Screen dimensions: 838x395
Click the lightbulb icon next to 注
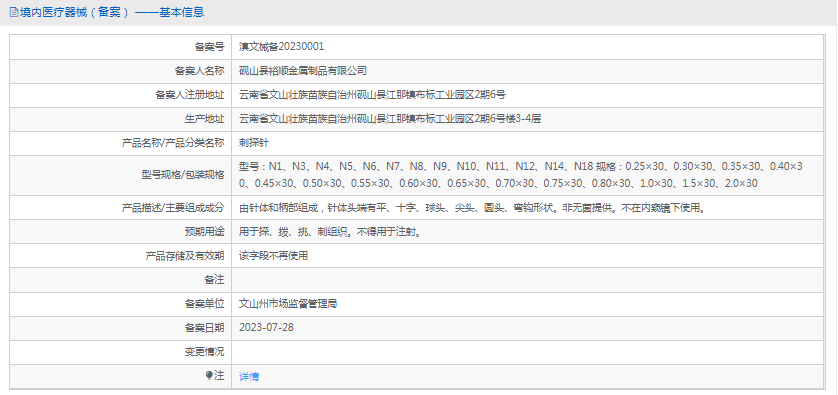point(209,376)
